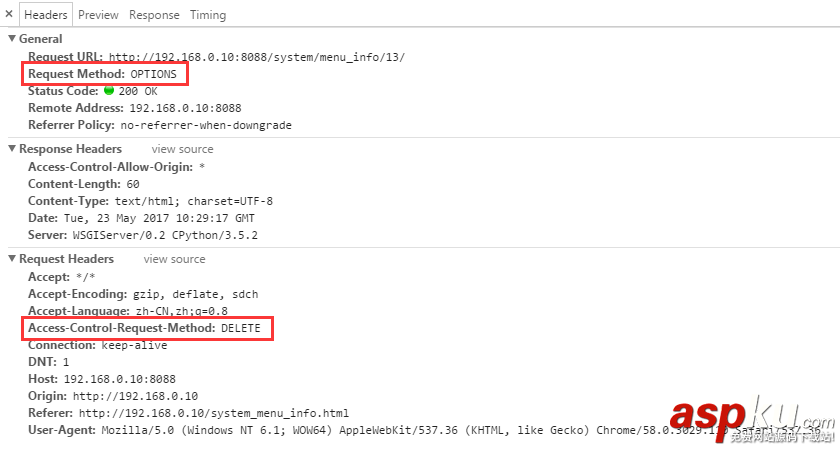The image size is (840, 449).
Task: Open the Response tab
Action: pyautogui.click(x=154, y=15)
